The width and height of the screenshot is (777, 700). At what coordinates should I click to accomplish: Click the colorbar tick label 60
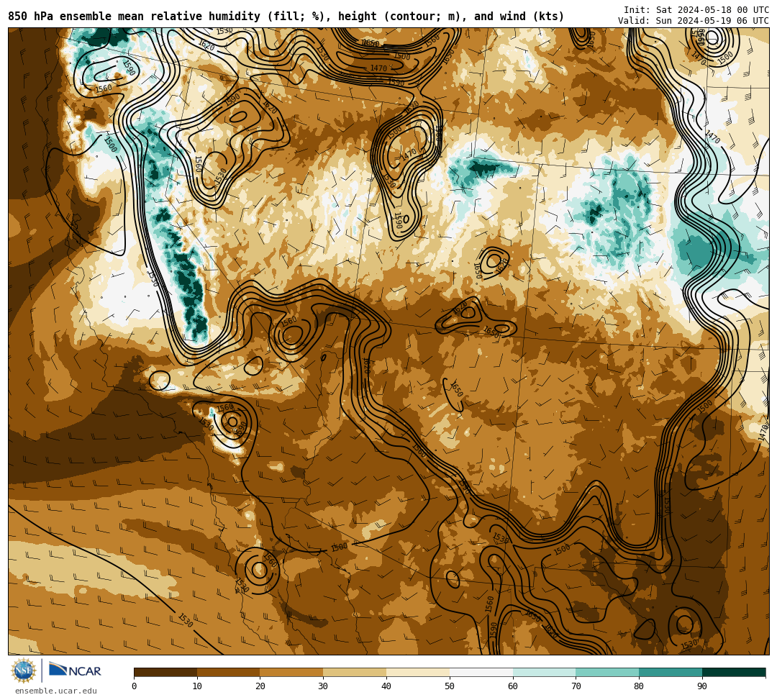coord(513,686)
